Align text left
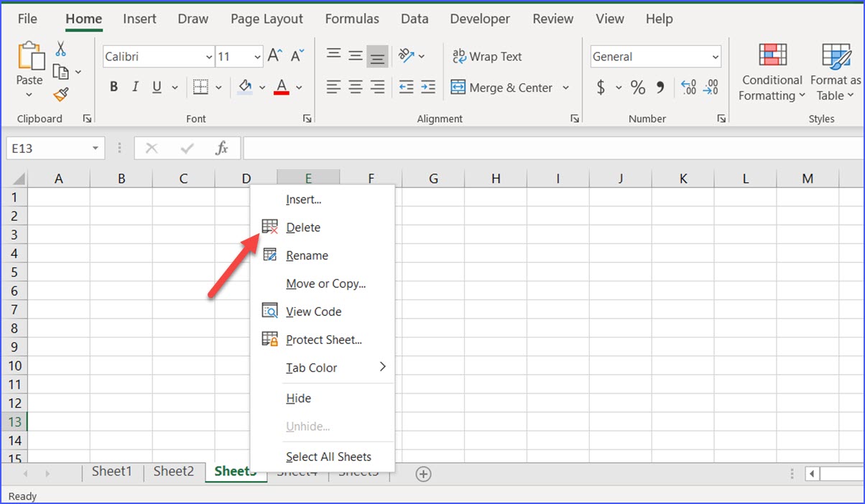 [x=333, y=88]
